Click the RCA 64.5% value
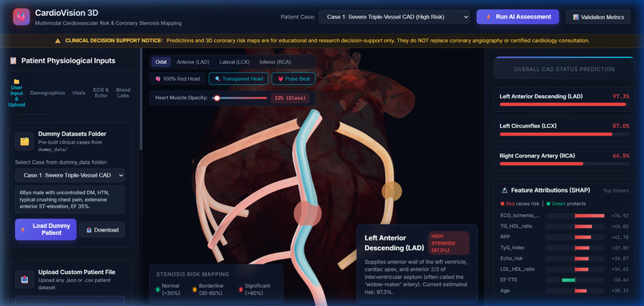Viewport: 644px width, 306px height. pyautogui.click(x=621, y=156)
